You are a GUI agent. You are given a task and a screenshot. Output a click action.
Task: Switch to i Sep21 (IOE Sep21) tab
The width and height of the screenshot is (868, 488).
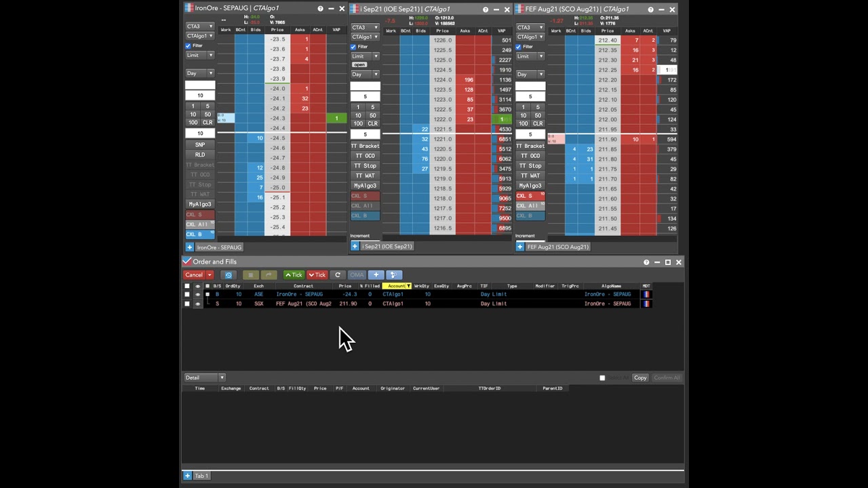pyautogui.click(x=387, y=247)
